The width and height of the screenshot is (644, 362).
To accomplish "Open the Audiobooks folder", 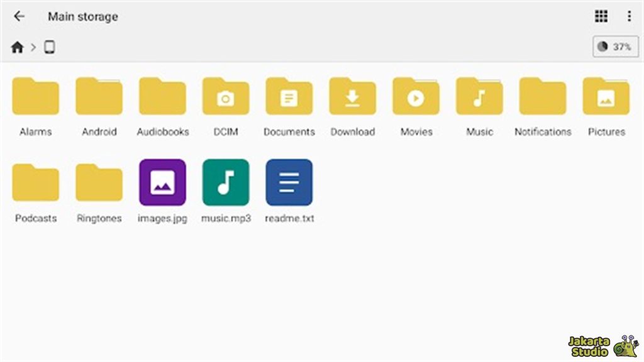I will (x=162, y=97).
